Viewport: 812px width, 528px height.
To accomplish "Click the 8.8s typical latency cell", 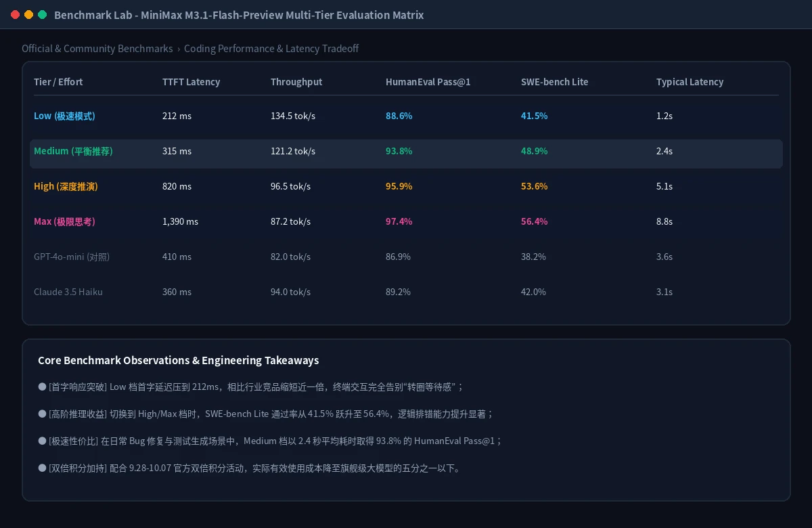I will coord(664,221).
